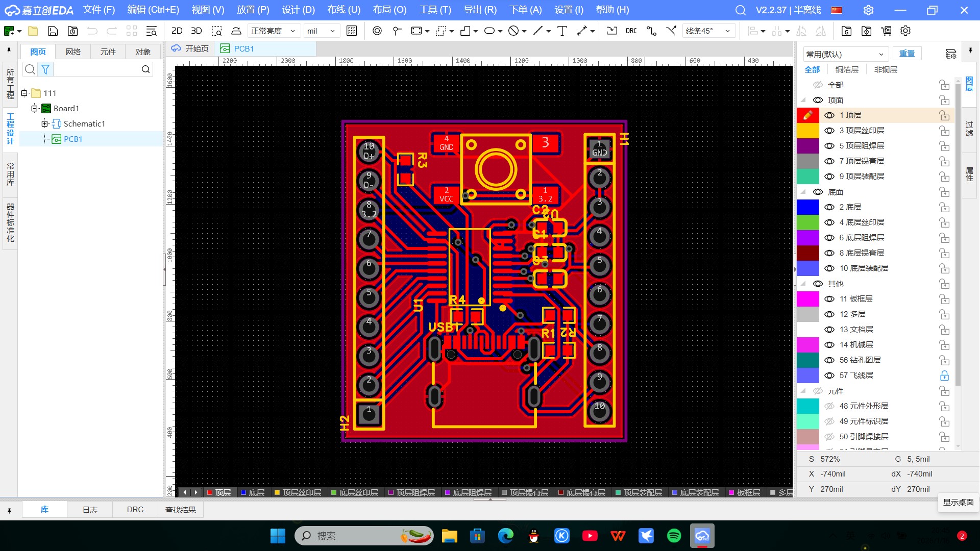Click the save file icon
980x551 pixels.
[x=53, y=31]
